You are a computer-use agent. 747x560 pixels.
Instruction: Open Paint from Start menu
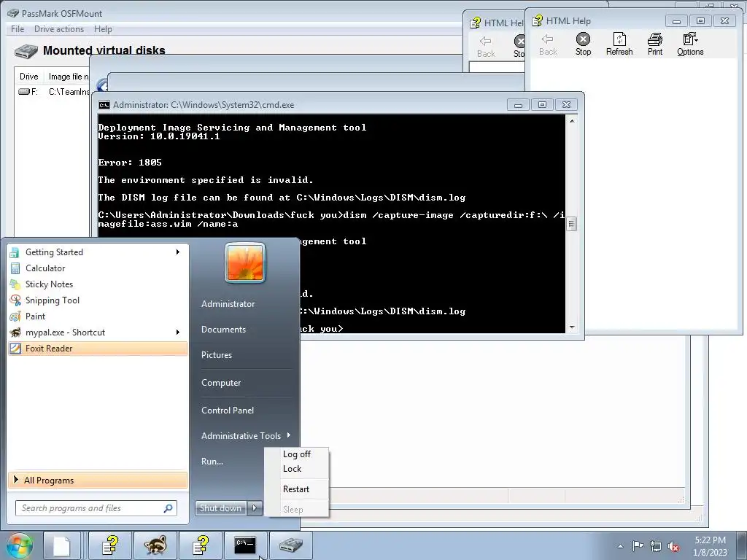(x=98, y=316)
